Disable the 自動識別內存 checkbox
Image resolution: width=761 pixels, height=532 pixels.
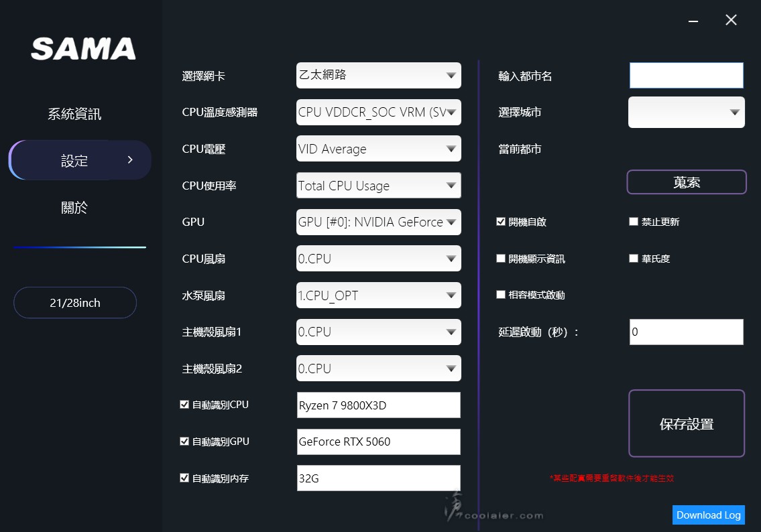(x=184, y=478)
